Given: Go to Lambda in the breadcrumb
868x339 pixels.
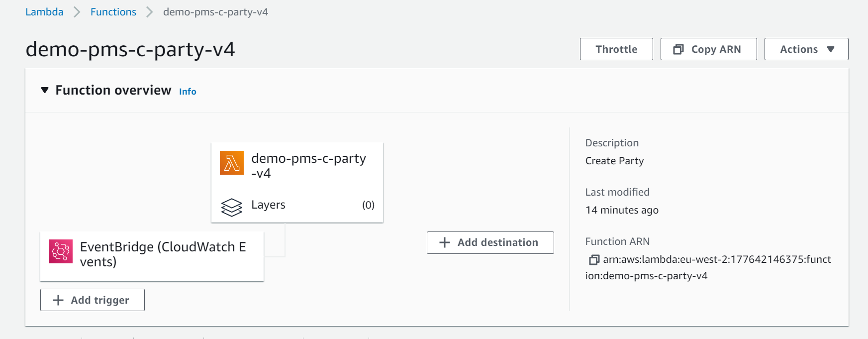Looking at the screenshot, I should pos(44,12).
